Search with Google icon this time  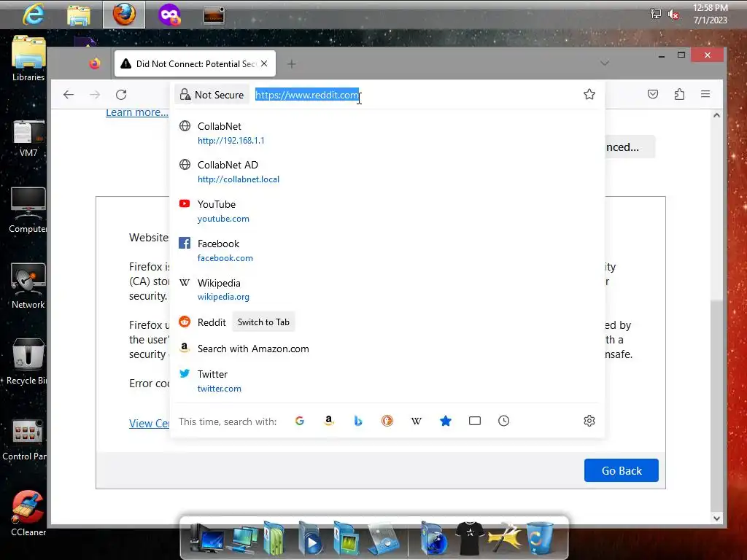[x=300, y=421]
